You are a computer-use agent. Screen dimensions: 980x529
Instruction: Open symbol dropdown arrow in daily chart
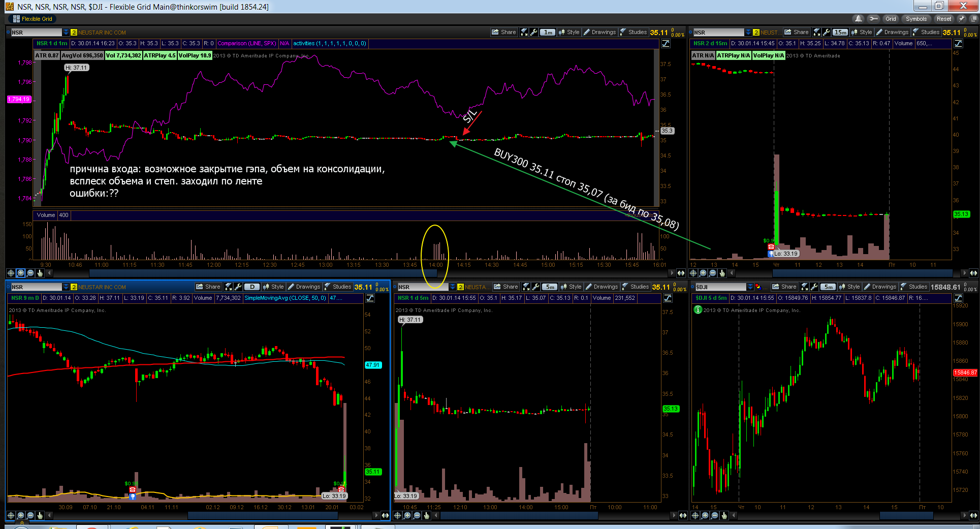pos(66,287)
